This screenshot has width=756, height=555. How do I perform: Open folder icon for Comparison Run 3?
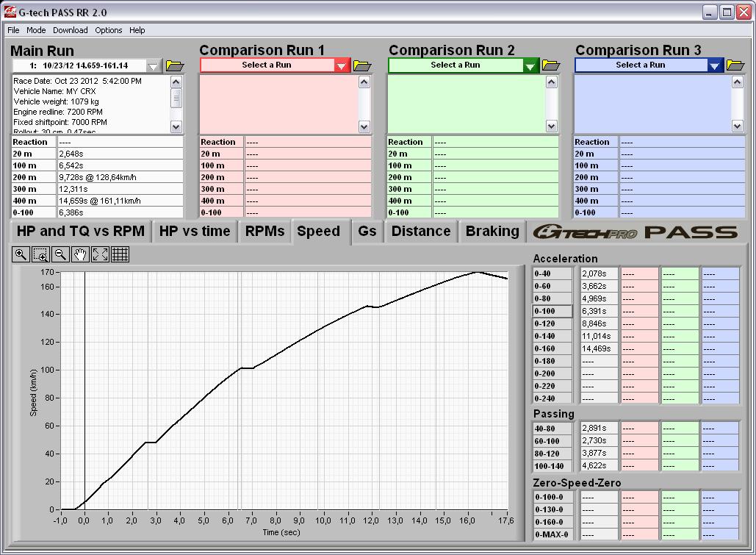(735, 65)
